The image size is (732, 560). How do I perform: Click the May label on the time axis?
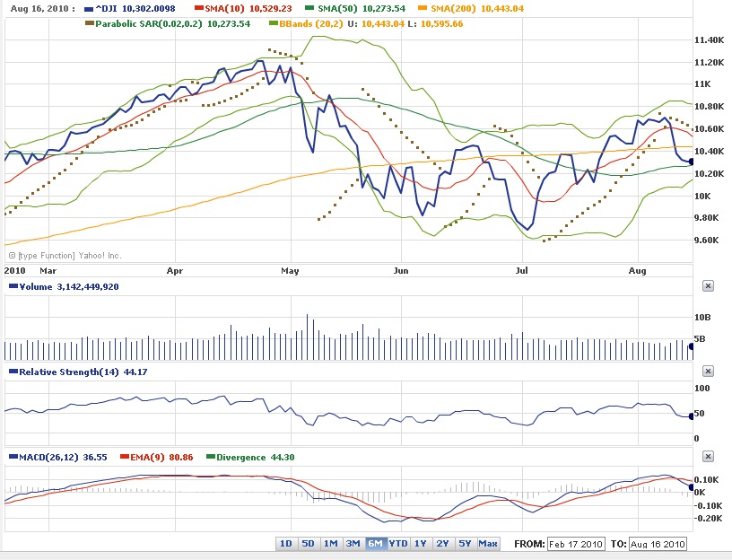(x=290, y=271)
